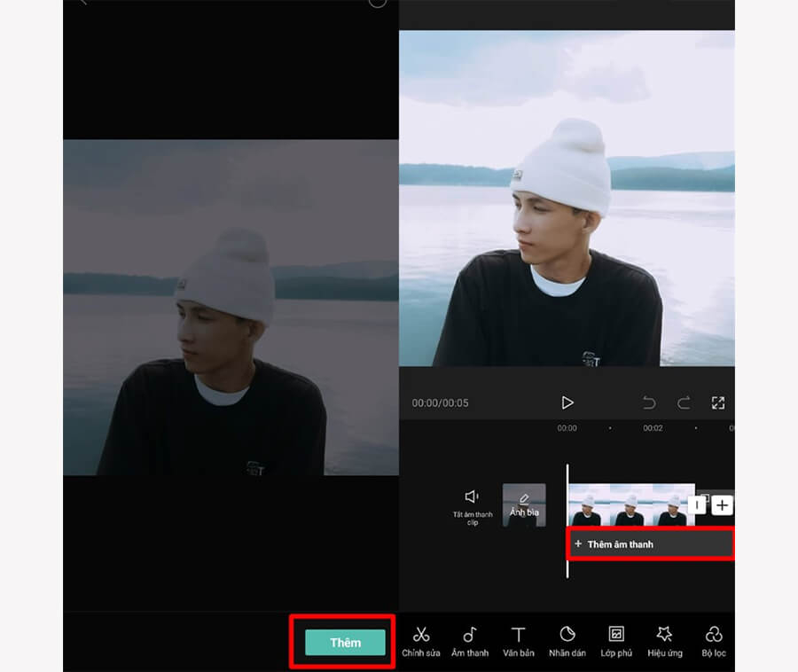The image size is (798, 672).
Task: Select the Chỉnh sửa editing tool
Action: (421, 640)
